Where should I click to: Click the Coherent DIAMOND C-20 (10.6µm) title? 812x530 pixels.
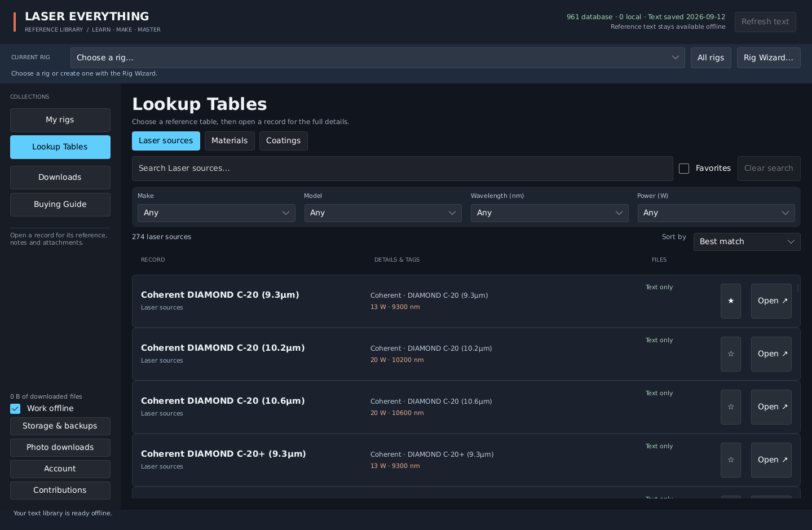223,401
